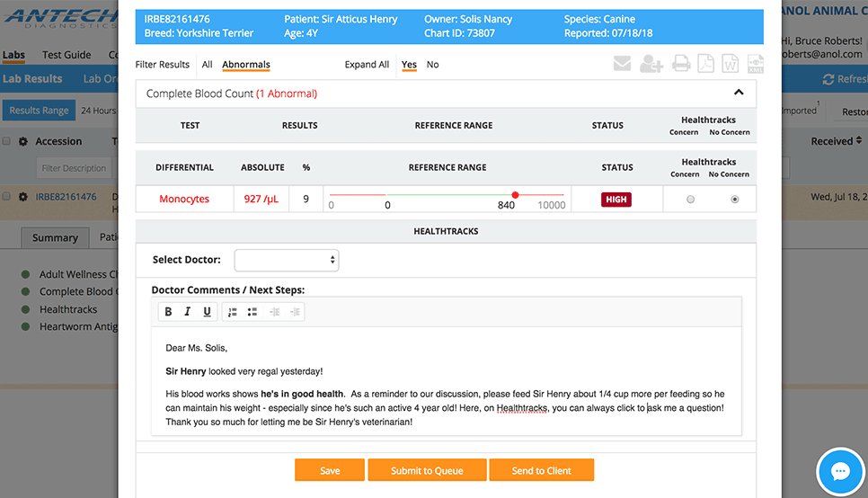Export report as PDF
This screenshot has width=868, height=498.
(x=706, y=64)
